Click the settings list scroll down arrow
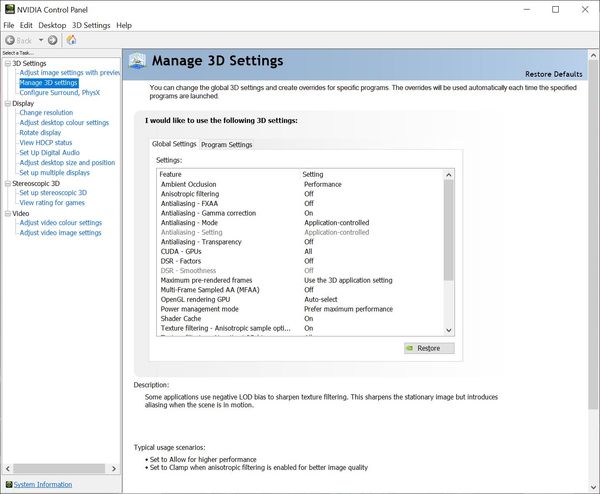This screenshot has height=494, width=600. pos(449,330)
